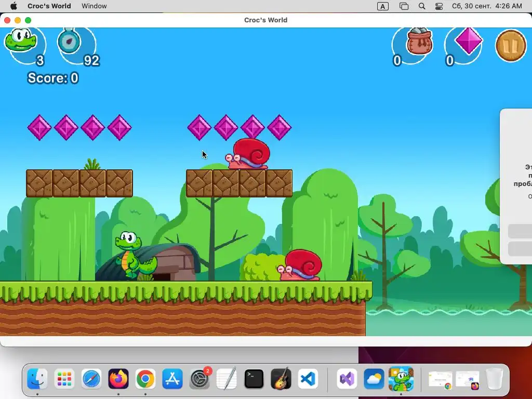Image resolution: width=532 pixels, height=399 pixels.
Task: Open Launchpad from the Dock
Action: pyautogui.click(x=64, y=379)
